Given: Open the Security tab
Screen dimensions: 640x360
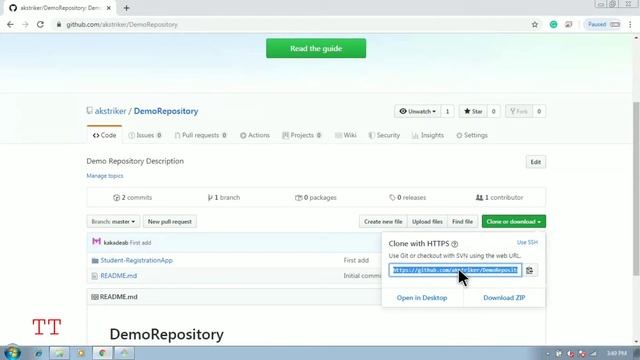Looking at the screenshot, I should [x=384, y=135].
